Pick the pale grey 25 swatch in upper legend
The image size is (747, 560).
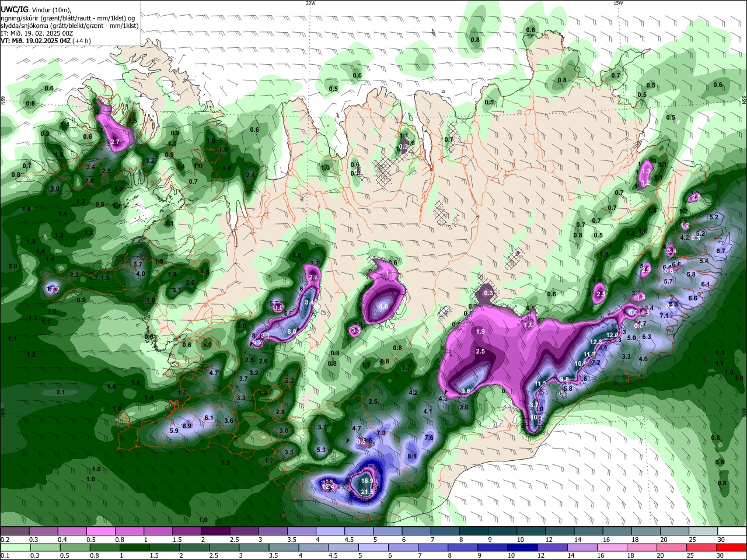tap(703, 531)
